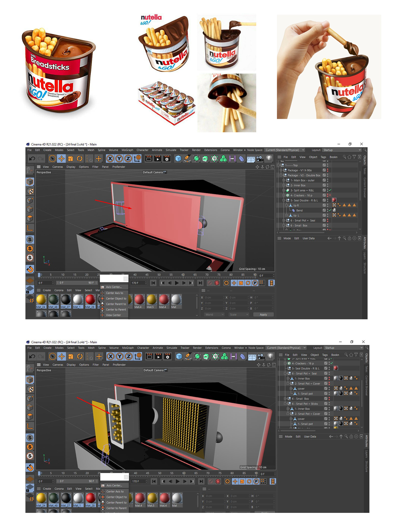Click Object Manager search icon in lower window

pos(346,355)
